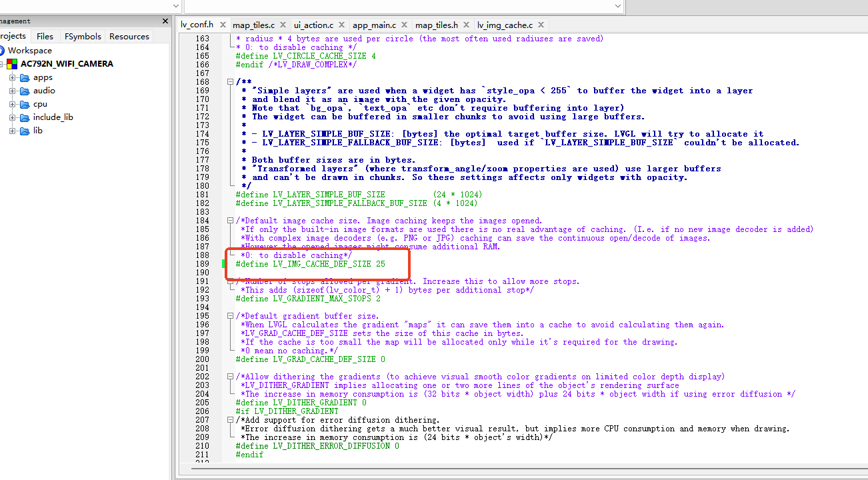Switch to the FSymbols panel tab
Screen dimensions: 868x480
point(83,37)
